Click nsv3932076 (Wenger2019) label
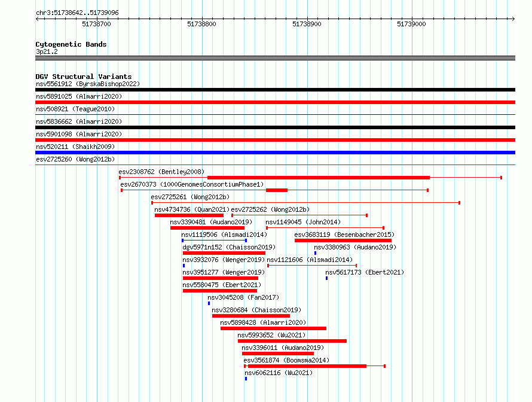532x402 pixels. pos(224,260)
